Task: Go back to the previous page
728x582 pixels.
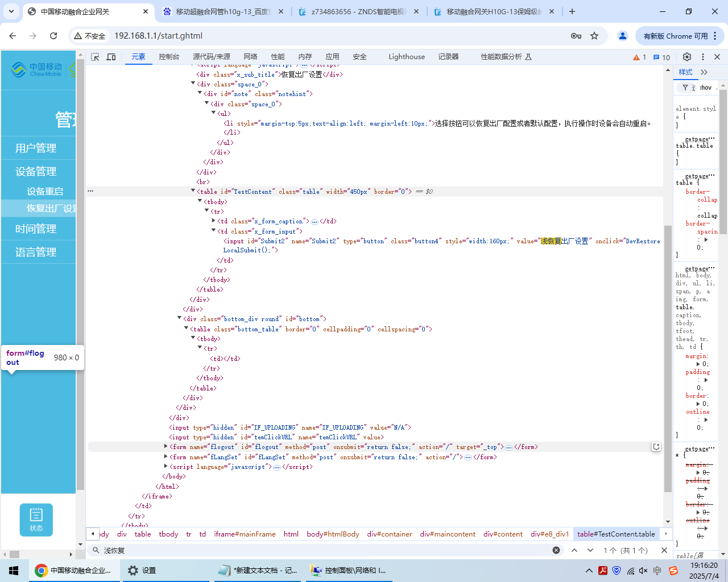Action: coord(13,36)
